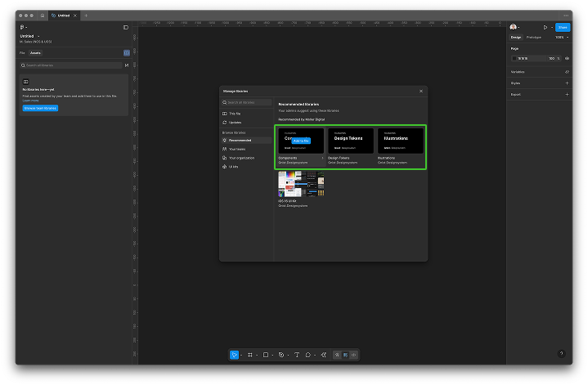This screenshot has width=588, height=385.
Task: Select the Rectangle shape tool
Action: [266, 355]
